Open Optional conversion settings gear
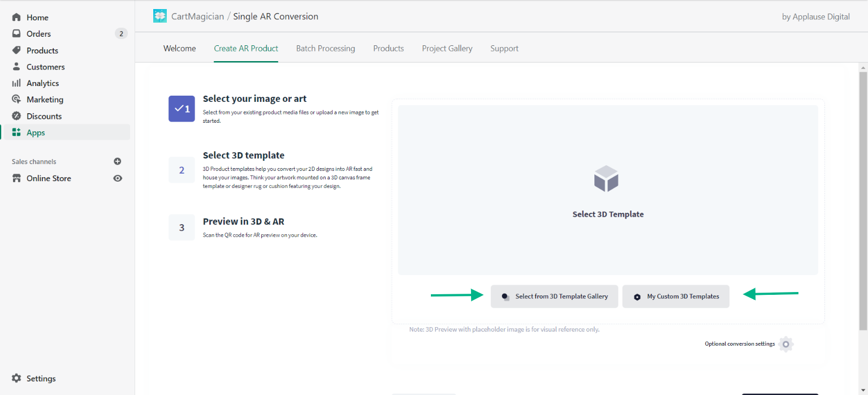 (x=786, y=344)
